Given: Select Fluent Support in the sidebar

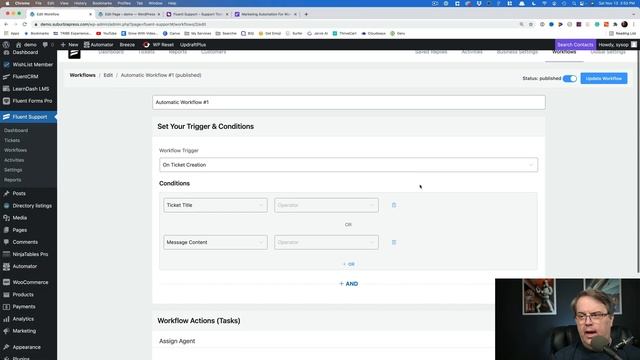Looking at the screenshot, I should pyautogui.click(x=29, y=117).
